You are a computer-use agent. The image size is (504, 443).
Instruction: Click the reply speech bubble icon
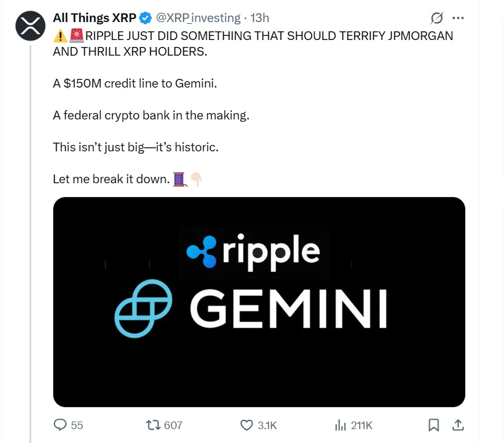tap(60, 425)
